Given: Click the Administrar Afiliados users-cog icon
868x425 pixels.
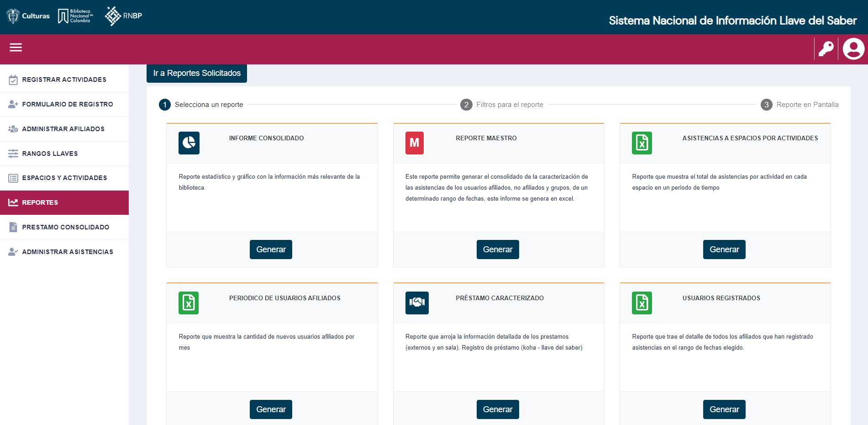Looking at the screenshot, I should (x=13, y=129).
